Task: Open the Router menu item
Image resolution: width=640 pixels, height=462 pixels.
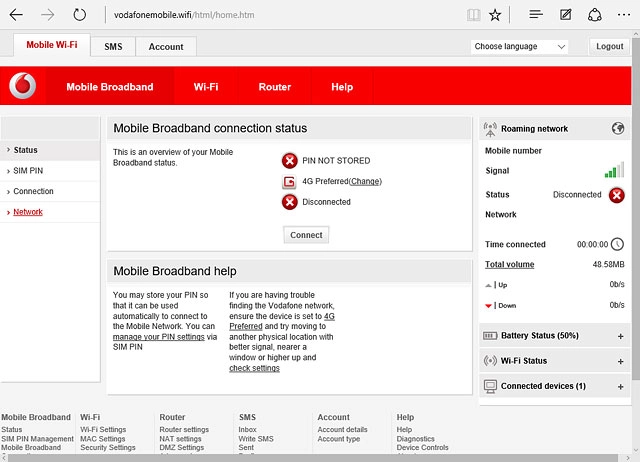Action: coord(274,87)
